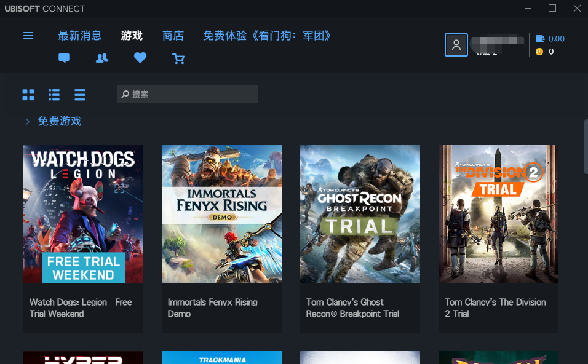Click the 搜索 search field
This screenshot has width=588, height=364.
click(x=188, y=94)
